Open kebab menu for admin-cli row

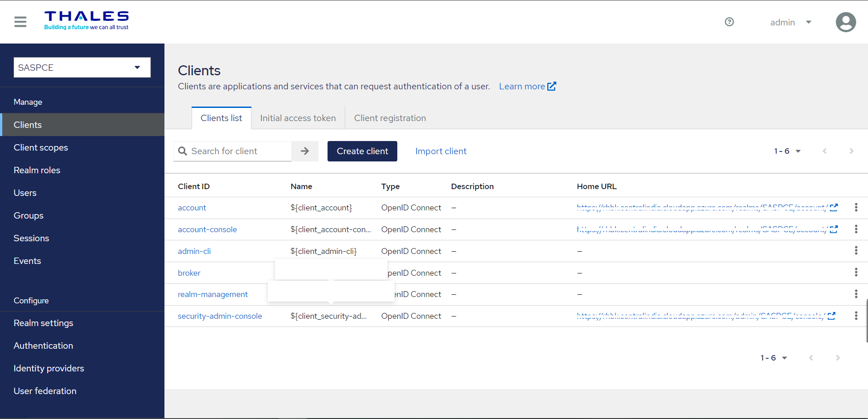856,251
